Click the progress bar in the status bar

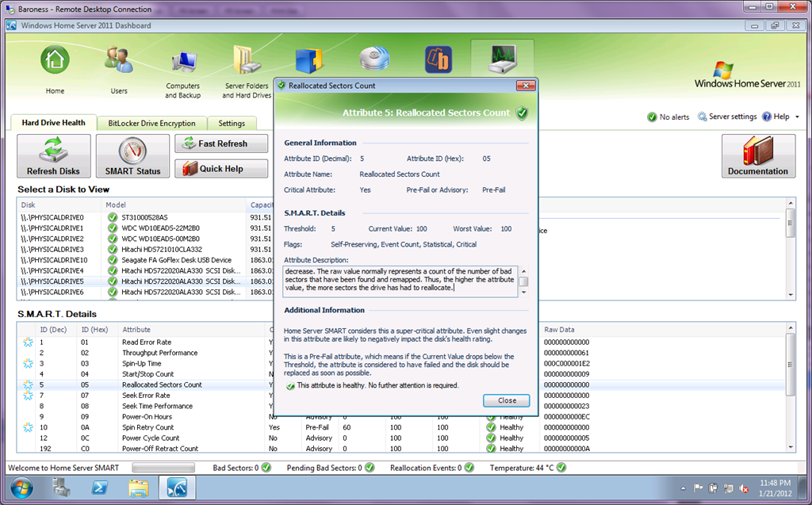[x=163, y=468]
